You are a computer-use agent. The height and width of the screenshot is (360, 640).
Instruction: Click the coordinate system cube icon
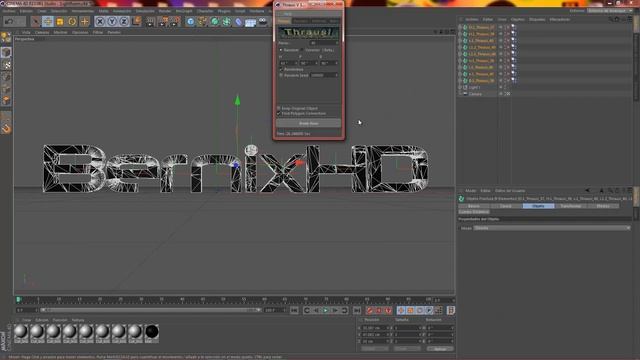tap(137, 21)
